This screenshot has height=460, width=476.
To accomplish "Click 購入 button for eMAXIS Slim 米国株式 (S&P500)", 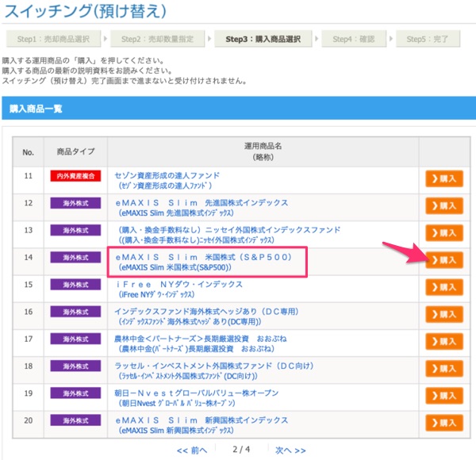I will [x=444, y=260].
